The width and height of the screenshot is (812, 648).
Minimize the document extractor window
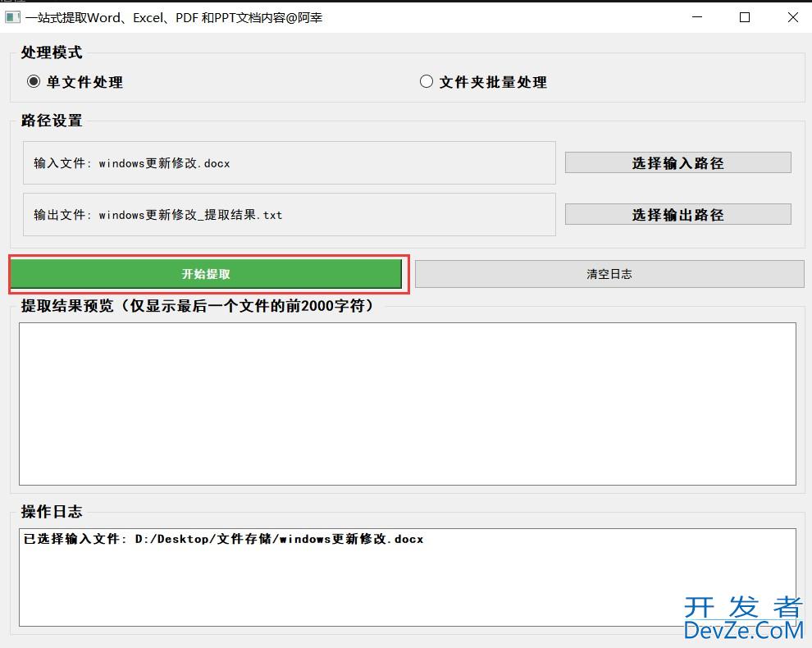pyautogui.click(x=697, y=17)
